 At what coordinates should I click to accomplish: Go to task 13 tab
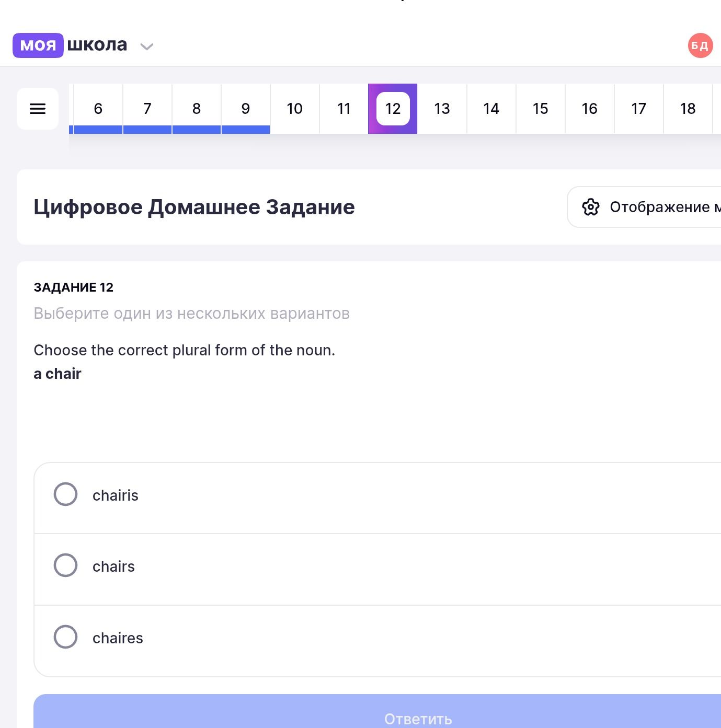[x=442, y=109]
